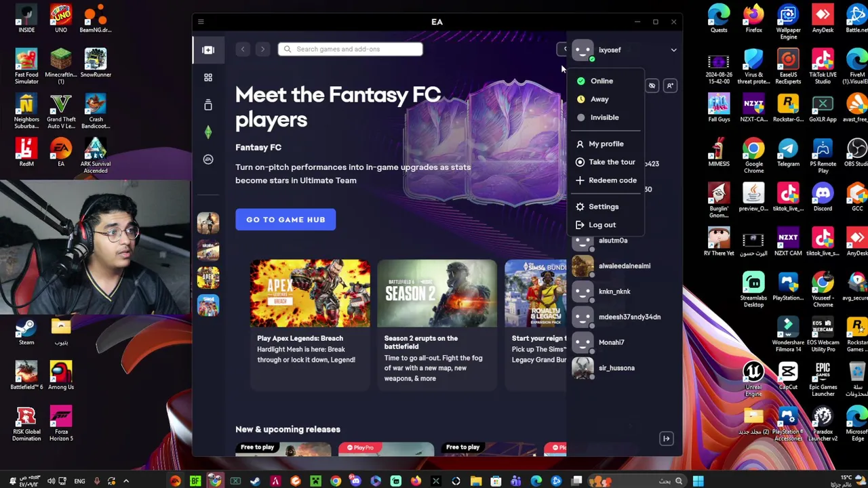The width and height of the screenshot is (868, 488).
Task: Open UNO desktop shortcut
Action: pyautogui.click(x=61, y=18)
